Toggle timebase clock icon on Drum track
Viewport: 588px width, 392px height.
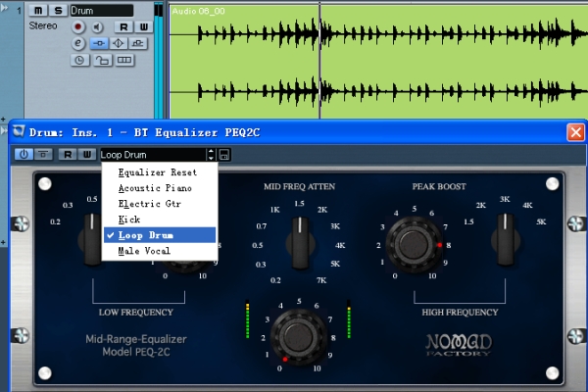(x=80, y=60)
